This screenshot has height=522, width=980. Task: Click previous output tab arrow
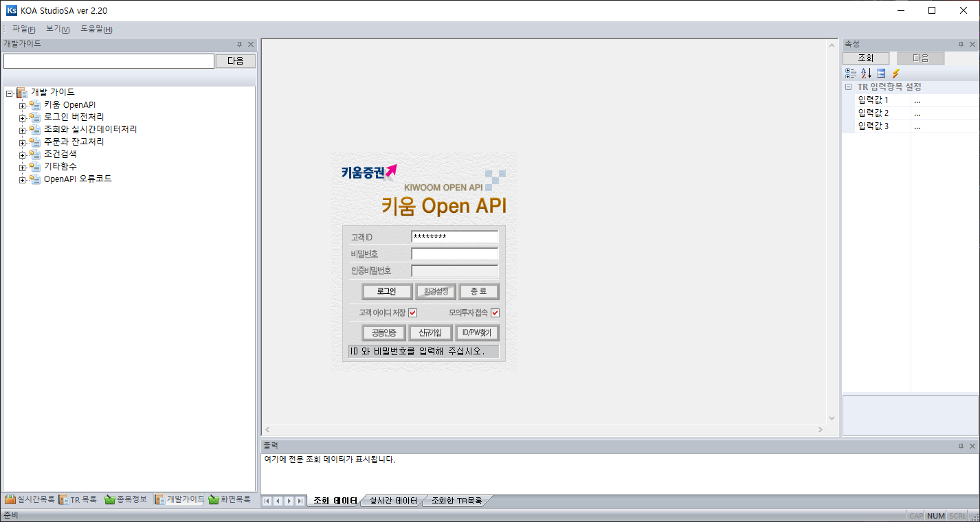(x=278, y=501)
